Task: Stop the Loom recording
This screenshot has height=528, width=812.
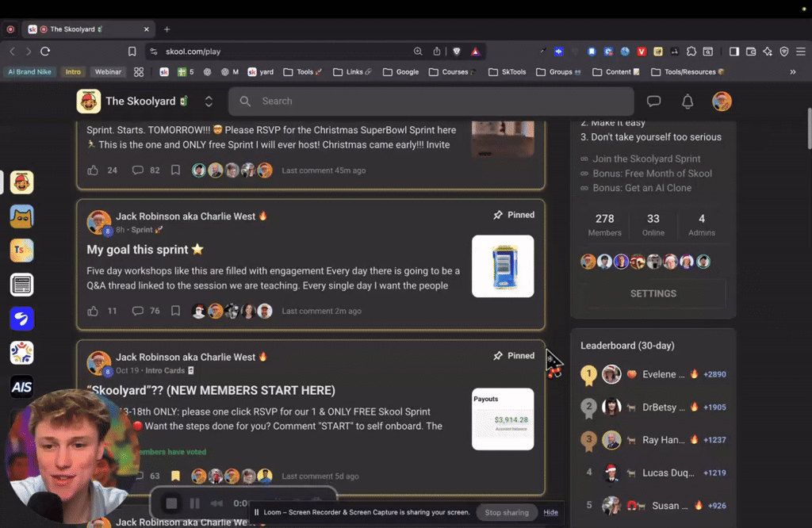Action: click(x=171, y=503)
